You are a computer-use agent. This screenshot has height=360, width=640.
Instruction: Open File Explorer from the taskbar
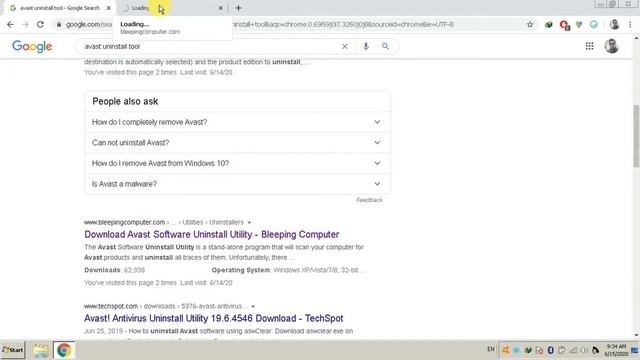(x=41, y=350)
